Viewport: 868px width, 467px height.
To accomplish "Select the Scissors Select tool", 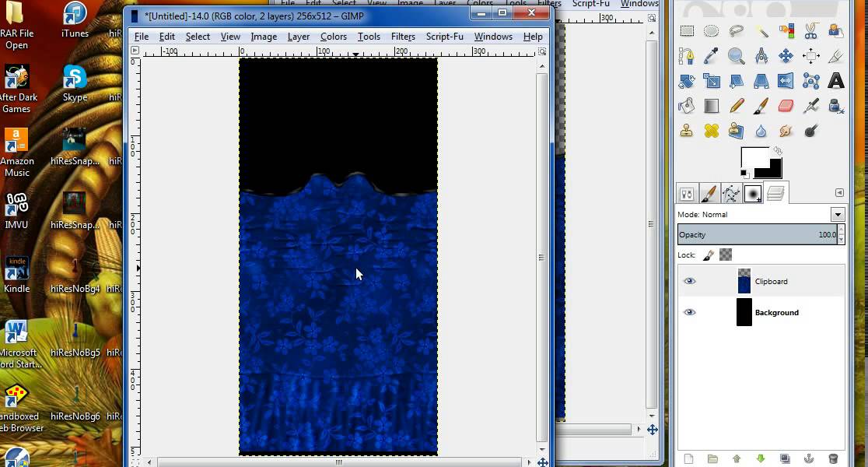I will click(811, 31).
